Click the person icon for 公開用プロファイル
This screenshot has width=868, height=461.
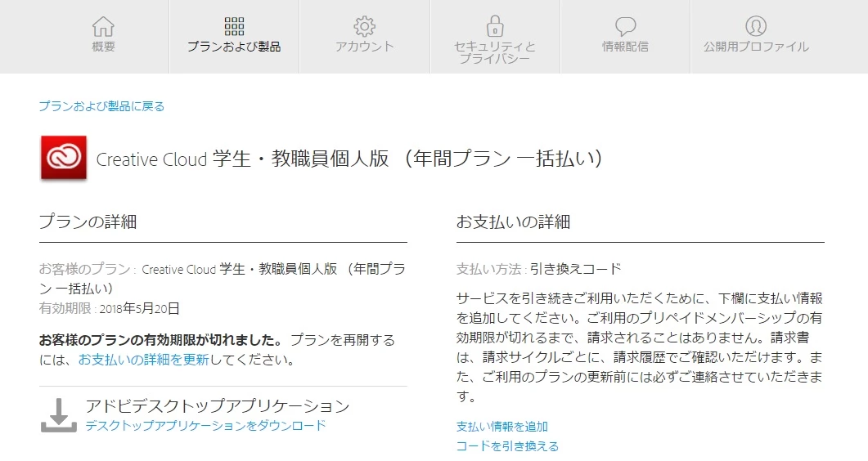[756, 26]
